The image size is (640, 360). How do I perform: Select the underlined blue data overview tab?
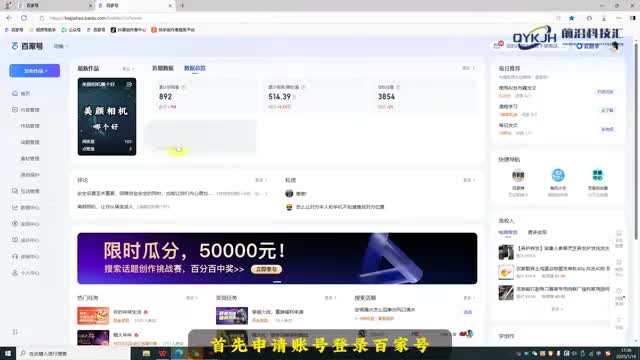click(195, 68)
